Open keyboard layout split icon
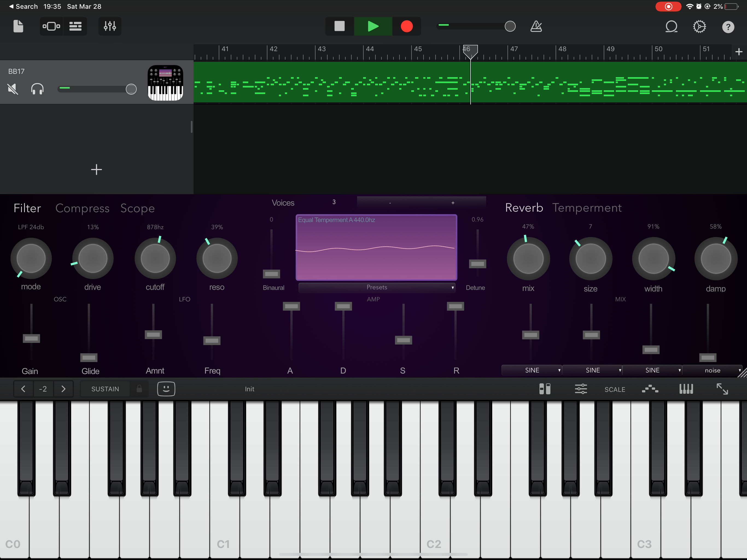The image size is (747, 560). [545, 389]
